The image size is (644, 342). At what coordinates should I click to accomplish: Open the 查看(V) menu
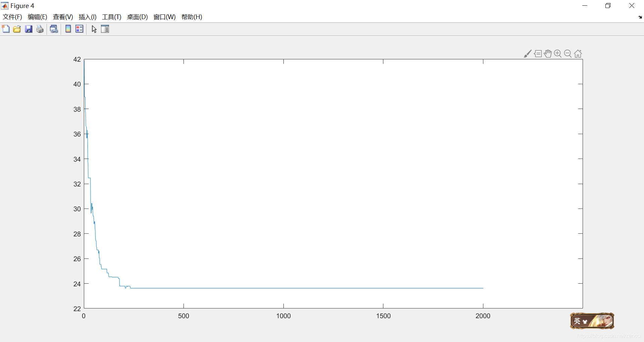coord(63,17)
